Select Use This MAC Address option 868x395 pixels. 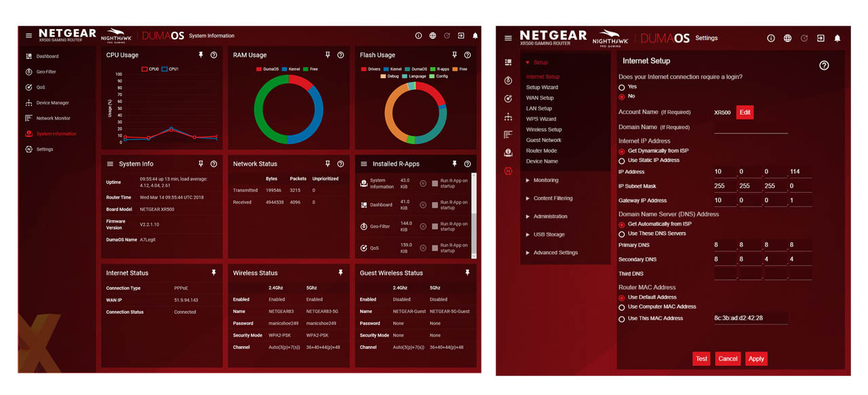(622, 319)
